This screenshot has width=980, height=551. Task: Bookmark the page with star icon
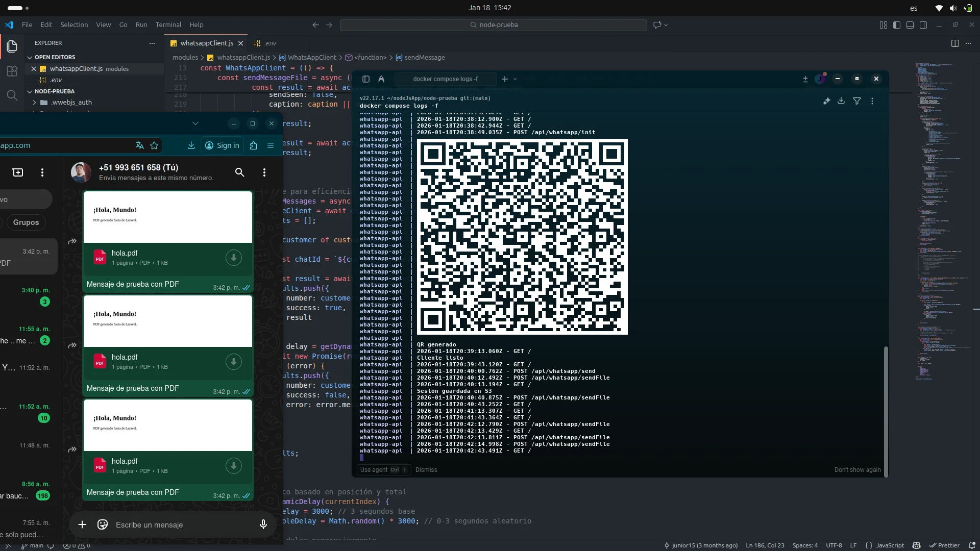coord(154,145)
